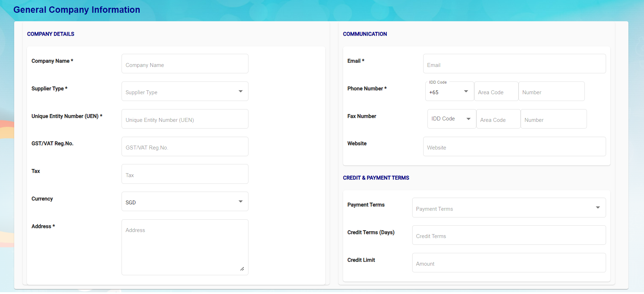This screenshot has width=644, height=294.
Task: Expand the Currency SGD dropdown
Action: 185,202
